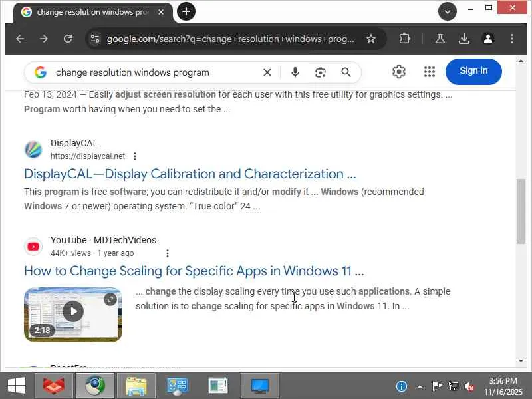532x399 pixels.
Task: Open a new tab with plus button
Action: pos(186,11)
